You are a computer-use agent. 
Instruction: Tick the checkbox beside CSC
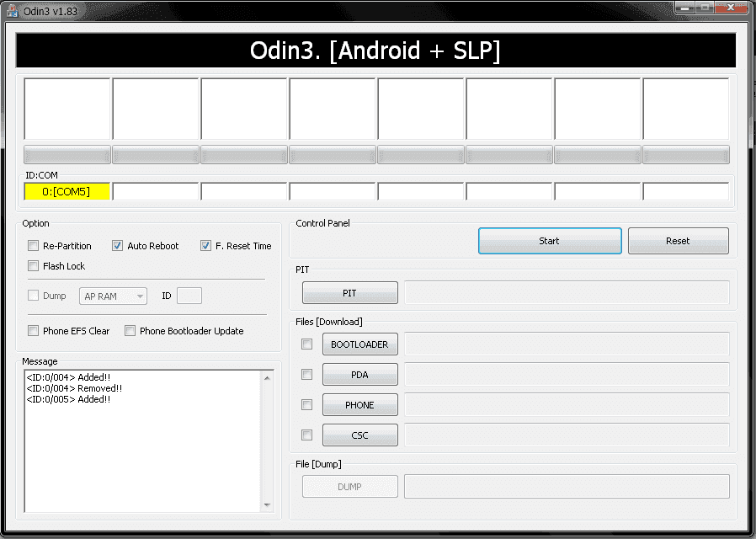click(x=306, y=435)
